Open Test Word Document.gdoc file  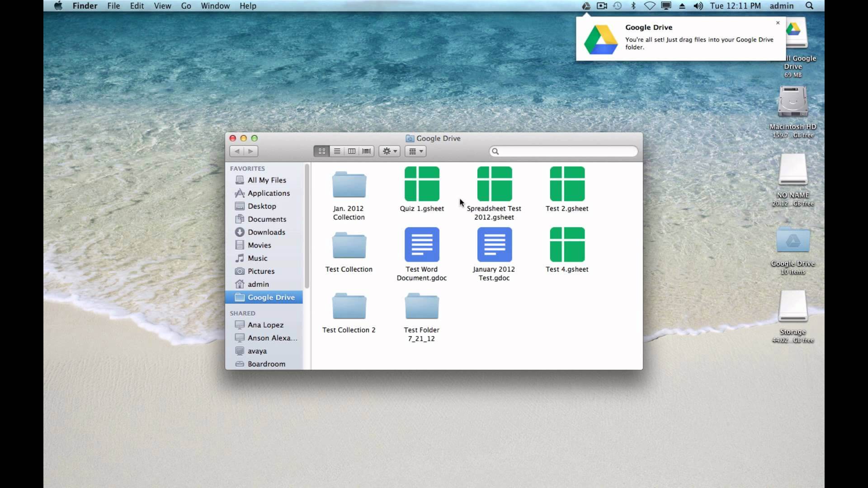[x=421, y=244]
